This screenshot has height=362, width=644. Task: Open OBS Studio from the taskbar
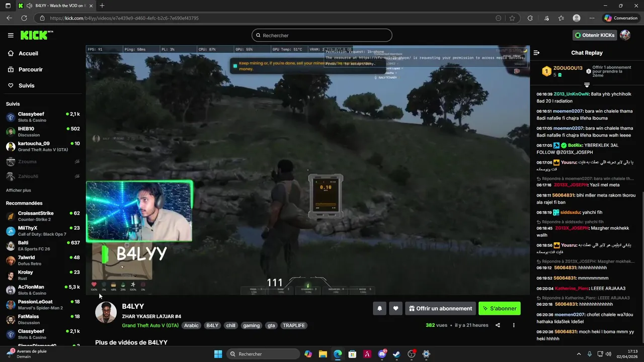(x=412, y=354)
